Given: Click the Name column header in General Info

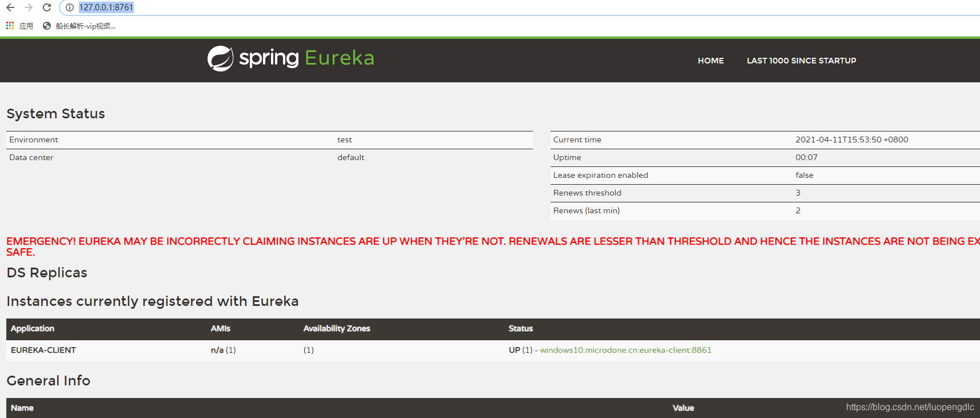Looking at the screenshot, I should click(x=22, y=408).
